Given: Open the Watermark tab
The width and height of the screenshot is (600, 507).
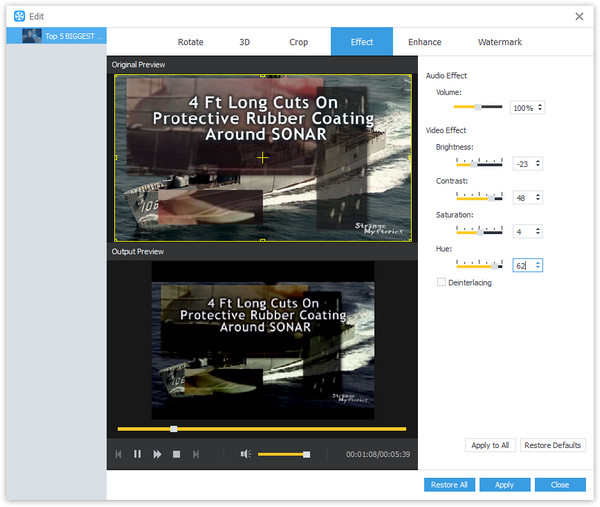Looking at the screenshot, I should [499, 42].
